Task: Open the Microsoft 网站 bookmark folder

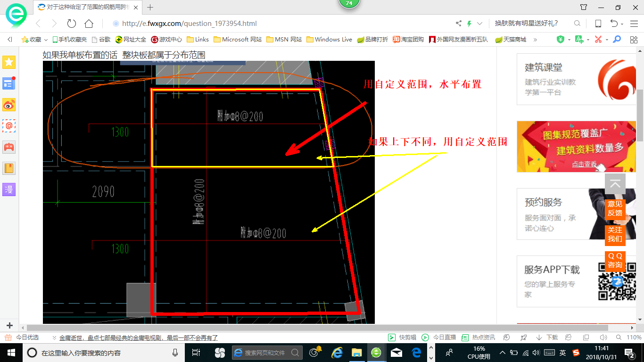Action: click(x=238, y=40)
